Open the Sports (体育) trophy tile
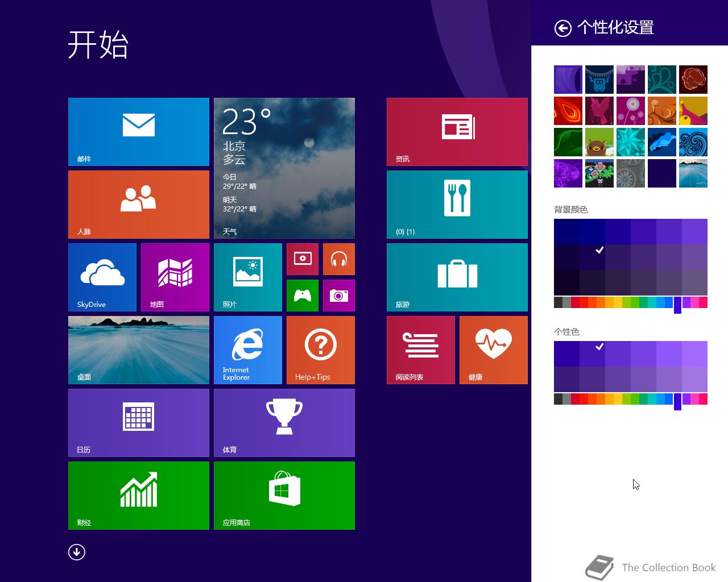 click(284, 423)
